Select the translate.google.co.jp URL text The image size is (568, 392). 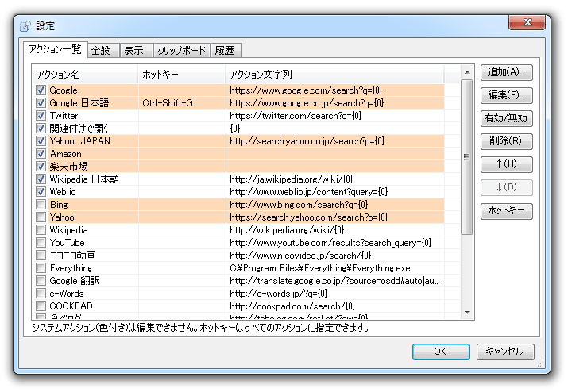coord(334,281)
